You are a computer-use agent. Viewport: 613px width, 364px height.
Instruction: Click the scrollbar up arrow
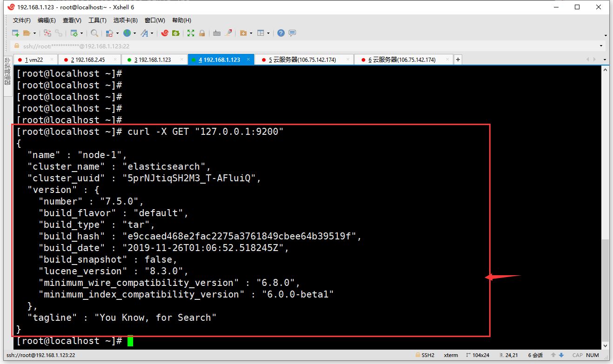pos(605,70)
